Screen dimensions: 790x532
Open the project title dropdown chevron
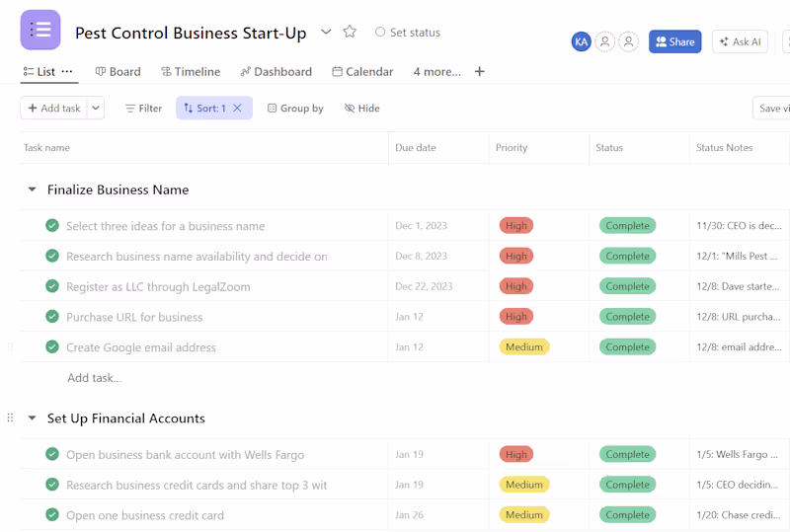(326, 32)
